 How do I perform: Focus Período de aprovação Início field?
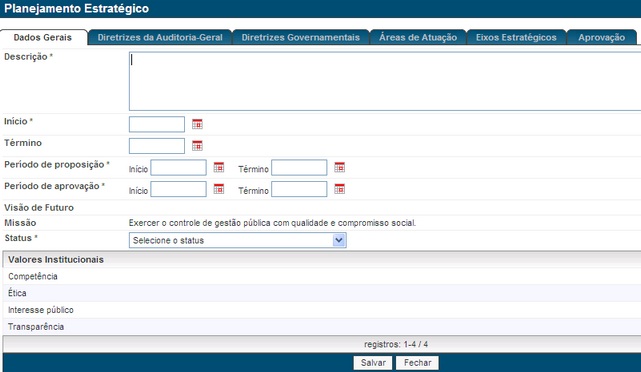178,189
